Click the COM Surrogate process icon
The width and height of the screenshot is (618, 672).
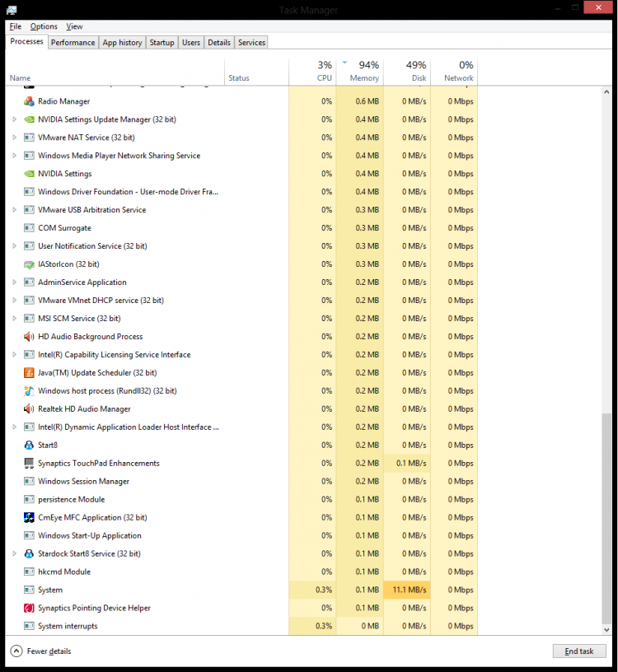[29, 228]
